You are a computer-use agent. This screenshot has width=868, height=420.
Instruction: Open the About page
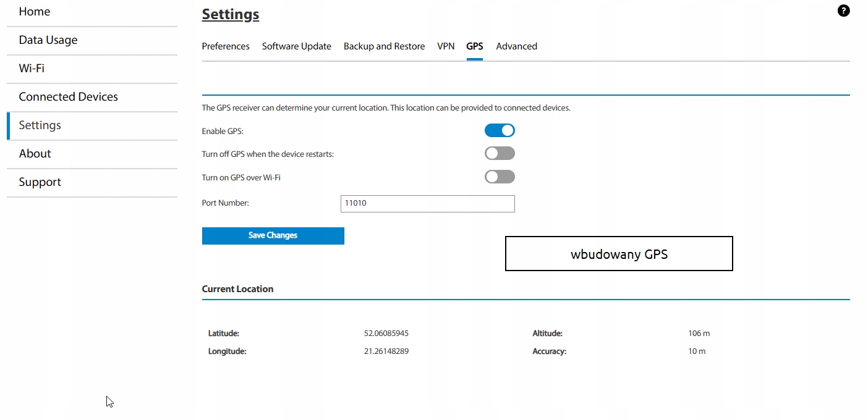pos(35,154)
